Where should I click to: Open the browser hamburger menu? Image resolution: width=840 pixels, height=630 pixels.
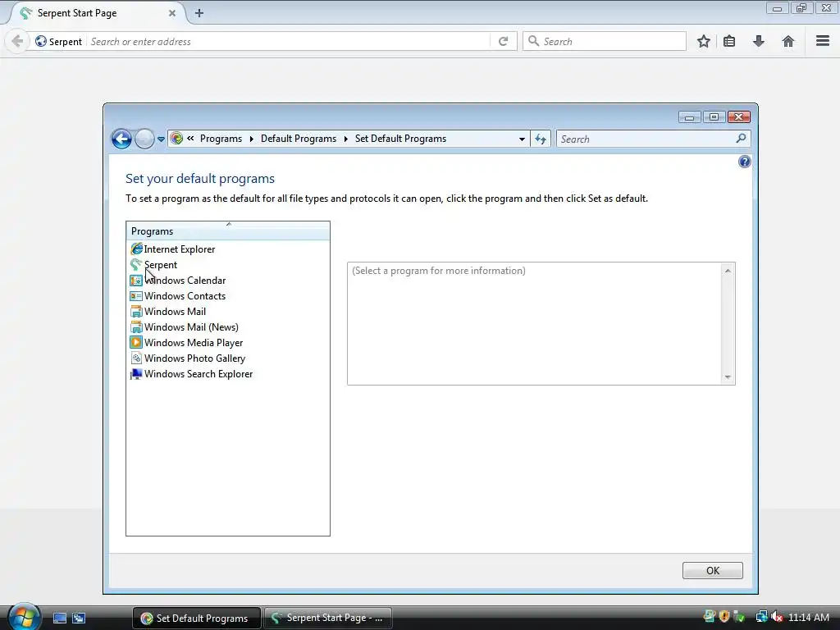pyautogui.click(x=823, y=41)
